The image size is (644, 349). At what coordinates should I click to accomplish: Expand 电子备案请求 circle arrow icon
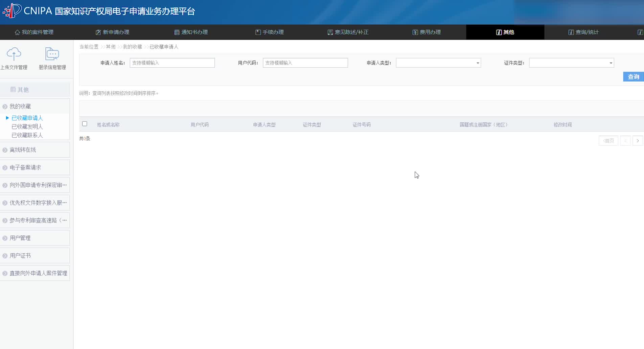coord(5,168)
